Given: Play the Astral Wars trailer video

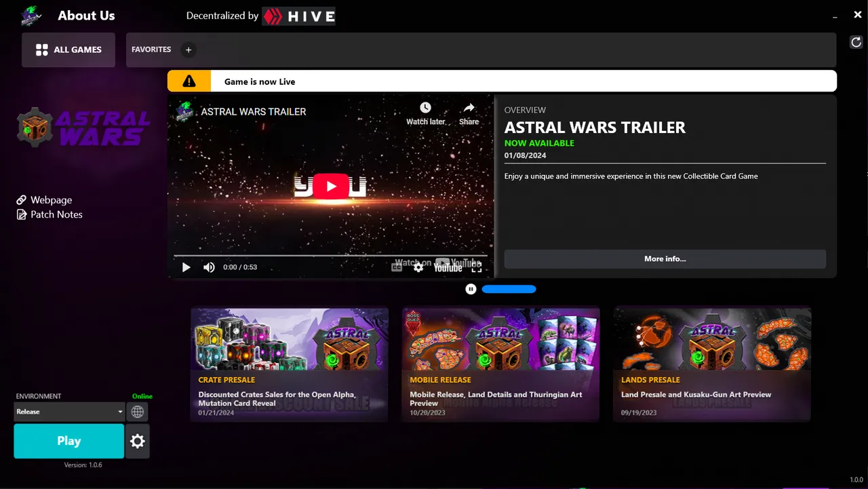Looking at the screenshot, I should tap(331, 187).
